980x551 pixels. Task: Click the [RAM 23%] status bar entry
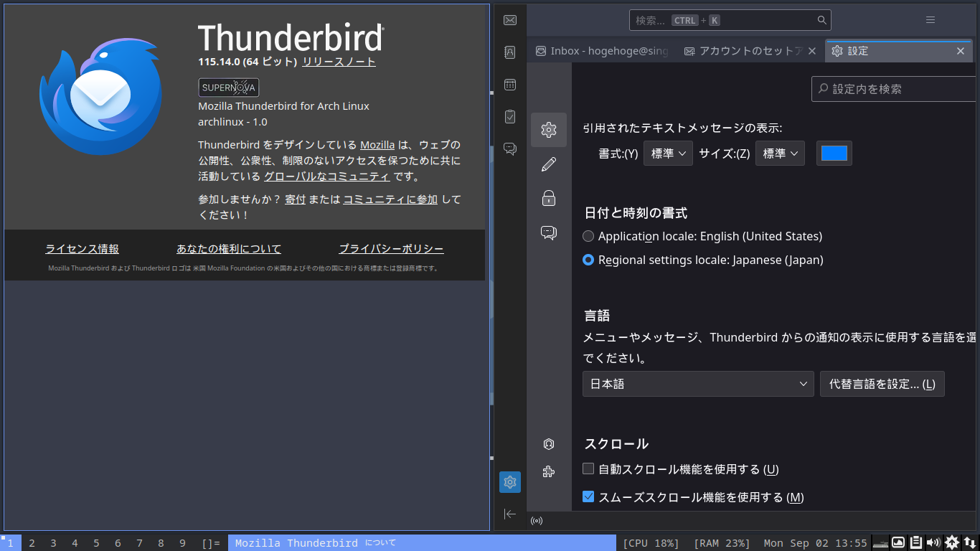coord(722,543)
